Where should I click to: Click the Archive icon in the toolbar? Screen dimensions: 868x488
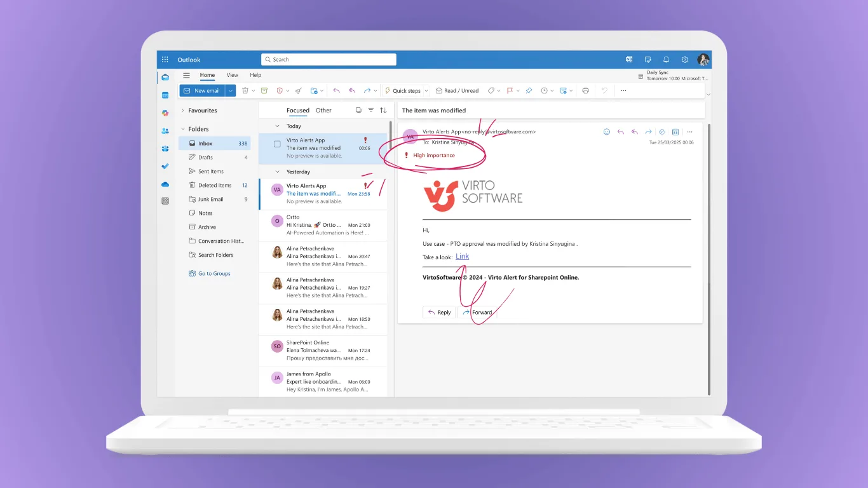point(264,91)
